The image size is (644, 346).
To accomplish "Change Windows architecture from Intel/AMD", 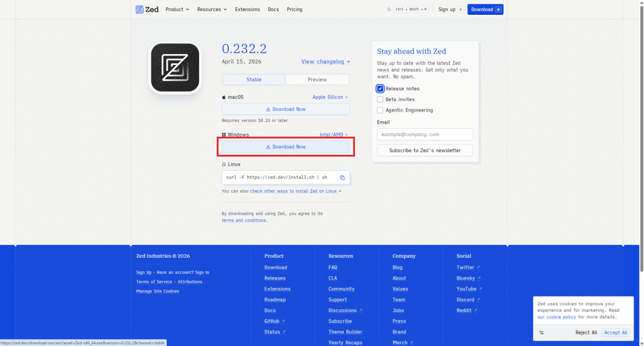I will 334,135.
